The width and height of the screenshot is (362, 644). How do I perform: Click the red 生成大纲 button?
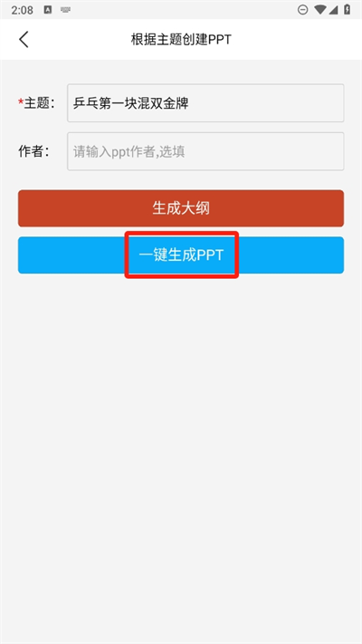tap(181, 208)
